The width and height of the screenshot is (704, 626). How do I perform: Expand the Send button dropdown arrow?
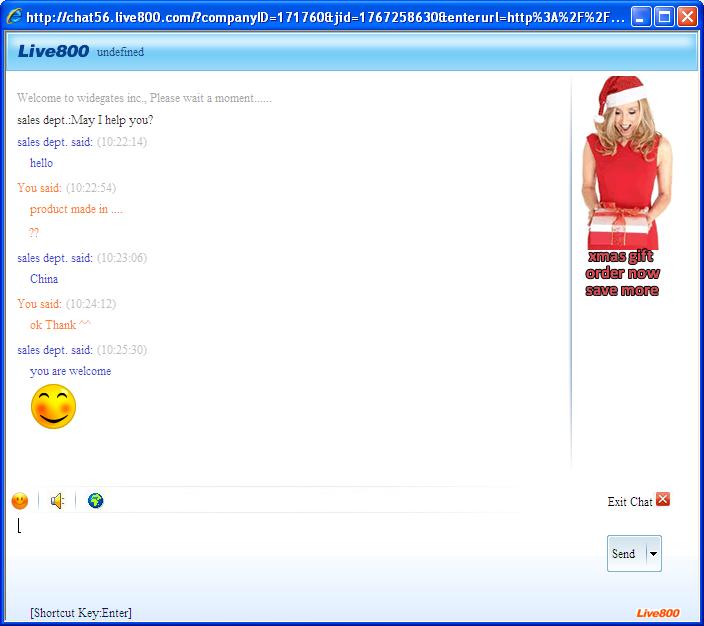coord(654,553)
